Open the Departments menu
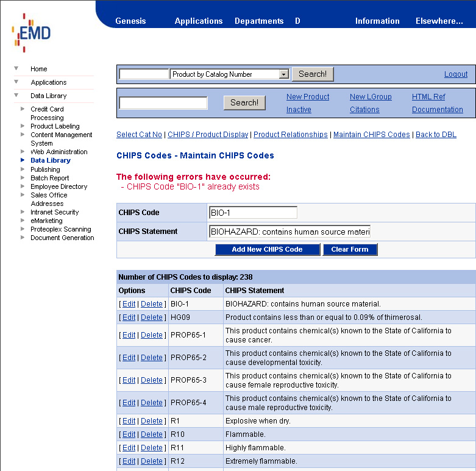 (259, 21)
